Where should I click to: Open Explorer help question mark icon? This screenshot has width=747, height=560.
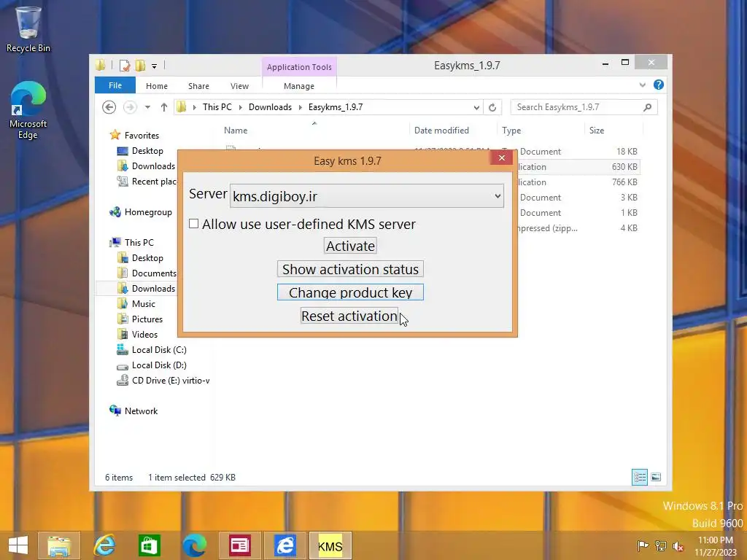click(x=659, y=85)
